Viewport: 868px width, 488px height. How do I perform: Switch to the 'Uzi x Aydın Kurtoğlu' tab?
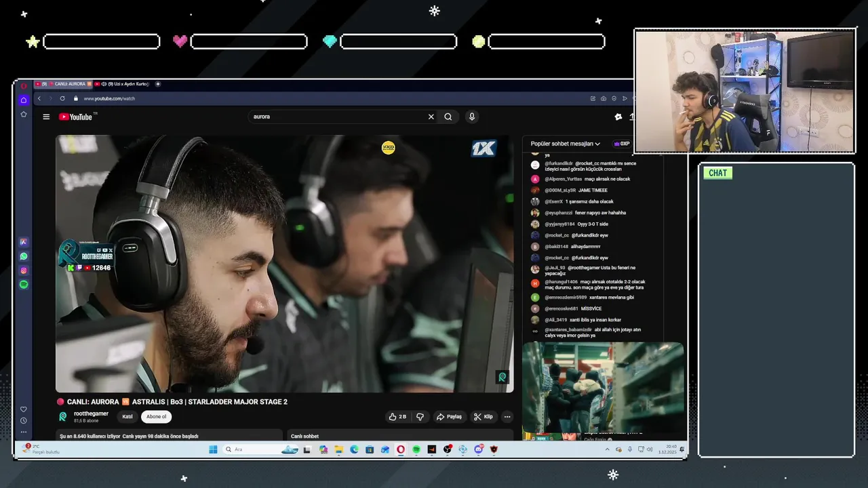click(123, 84)
